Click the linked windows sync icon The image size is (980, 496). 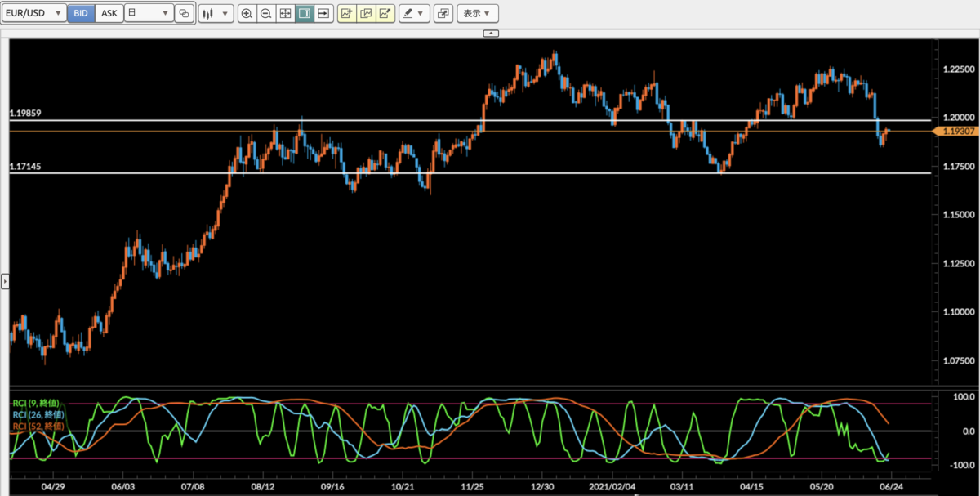185,13
